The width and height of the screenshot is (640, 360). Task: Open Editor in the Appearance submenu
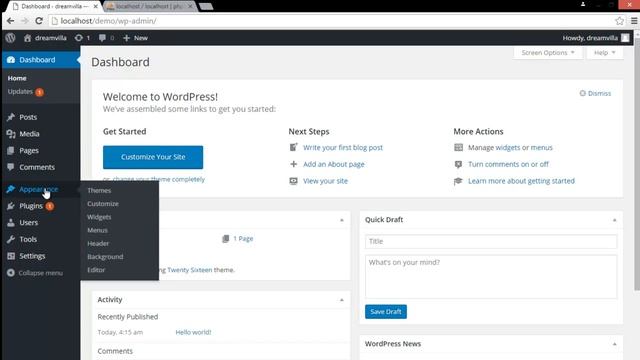(96, 270)
